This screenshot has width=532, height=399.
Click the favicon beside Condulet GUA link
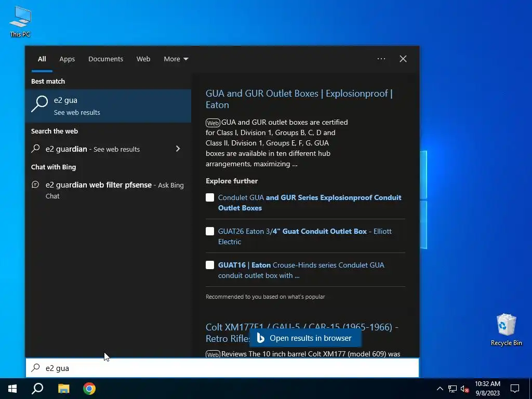[x=210, y=197]
